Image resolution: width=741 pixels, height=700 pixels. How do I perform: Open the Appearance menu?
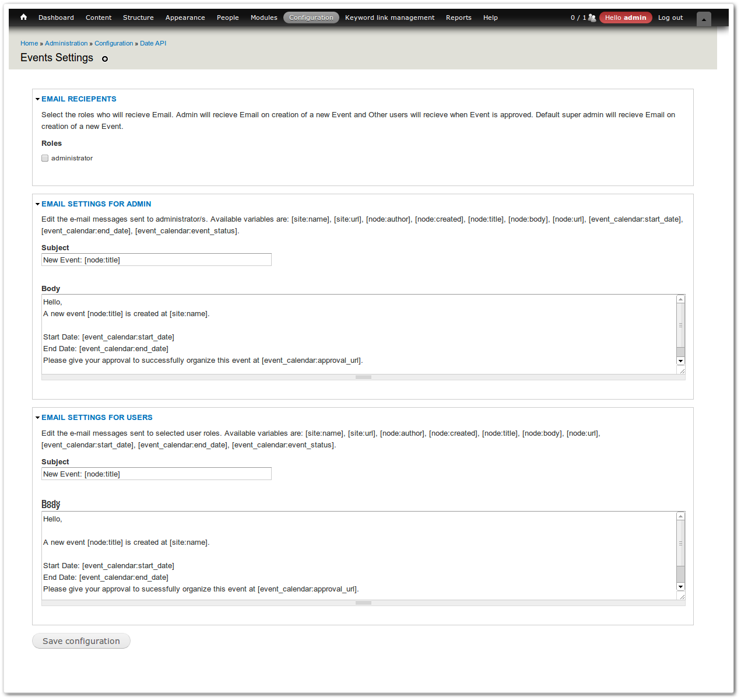tap(185, 17)
